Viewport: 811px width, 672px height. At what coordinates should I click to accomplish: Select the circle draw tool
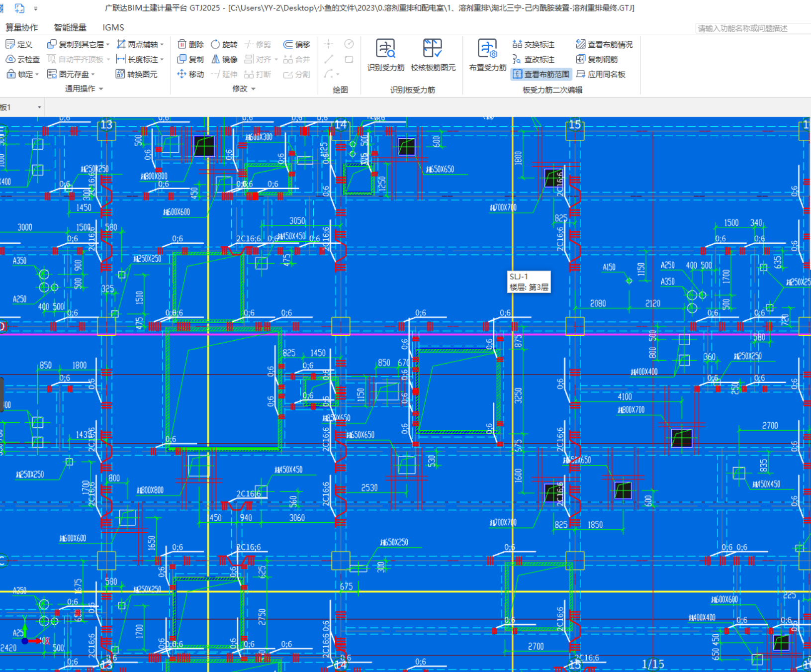click(x=349, y=44)
